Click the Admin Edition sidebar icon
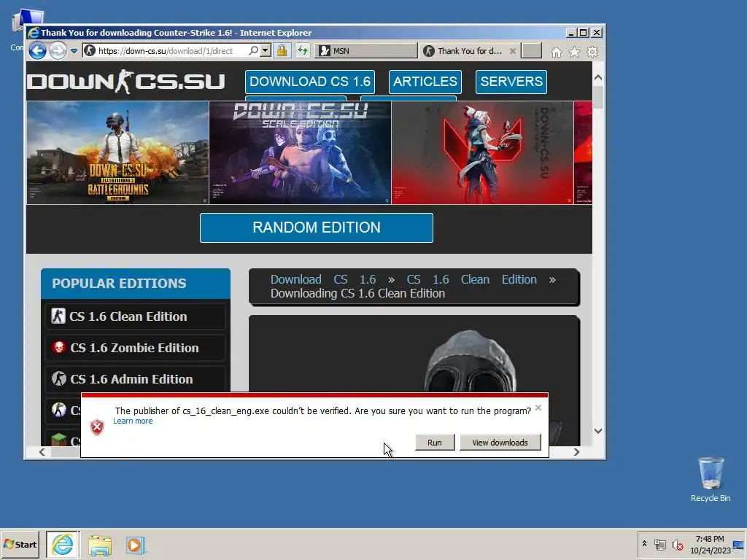The width and height of the screenshot is (747, 560). (x=58, y=379)
